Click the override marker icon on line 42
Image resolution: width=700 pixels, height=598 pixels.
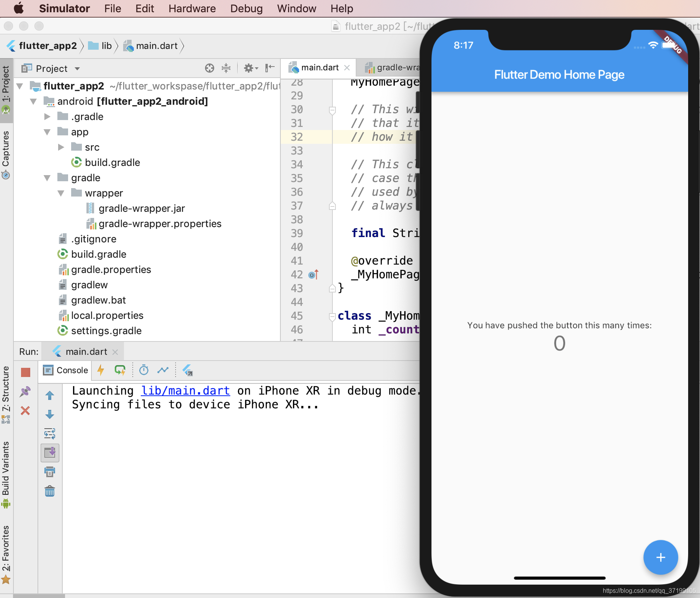(313, 275)
